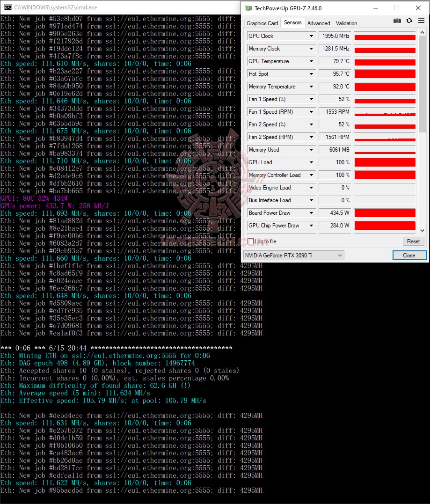Viewport: 430px width, 504px height.
Task: Click the 92.0 °C Memory Temperature value
Action: tap(335, 87)
